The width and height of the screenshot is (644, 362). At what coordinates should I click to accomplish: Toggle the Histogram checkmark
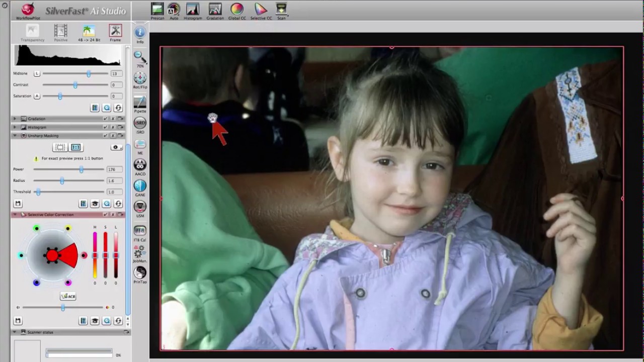[x=105, y=127]
